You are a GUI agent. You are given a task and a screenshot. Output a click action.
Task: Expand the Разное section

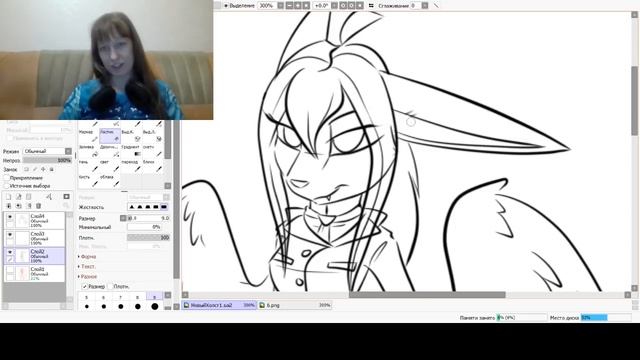pos(87,277)
